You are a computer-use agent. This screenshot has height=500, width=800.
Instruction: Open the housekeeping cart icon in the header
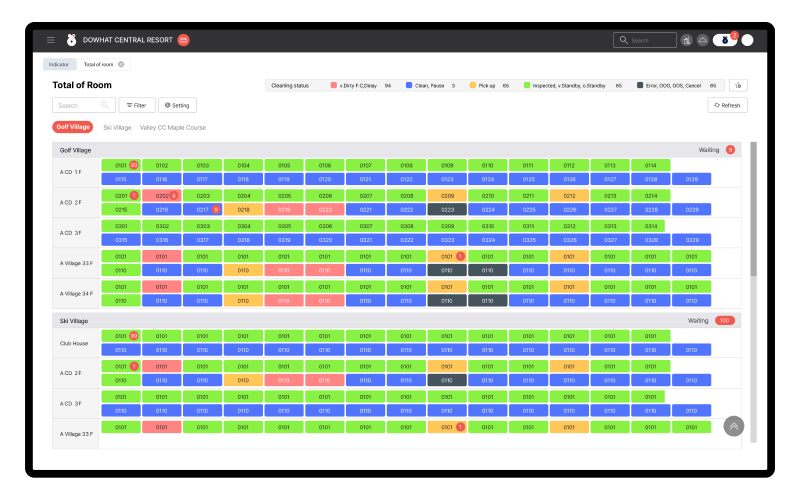687,40
